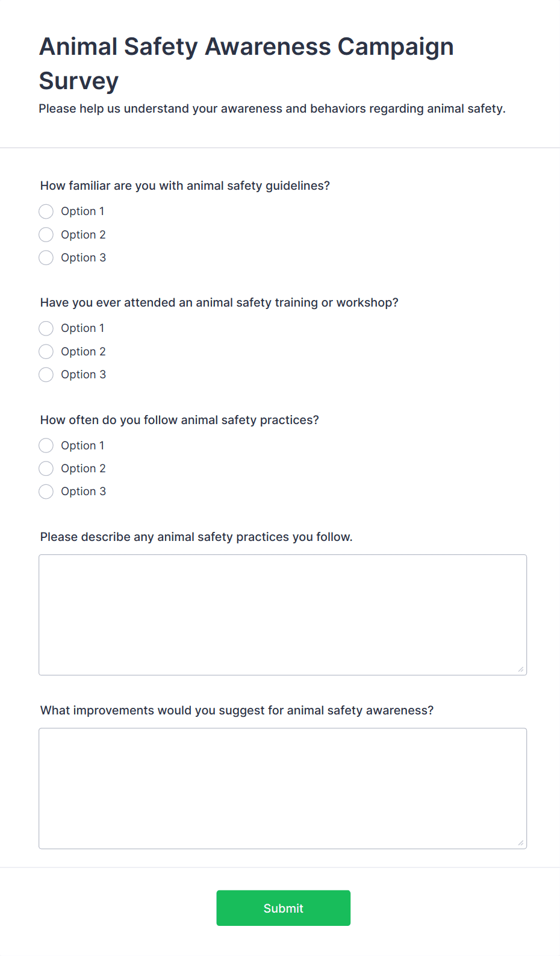Choose Option 3 for attended safety training question
The width and height of the screenshot is (560, 956).
(46, 374)
